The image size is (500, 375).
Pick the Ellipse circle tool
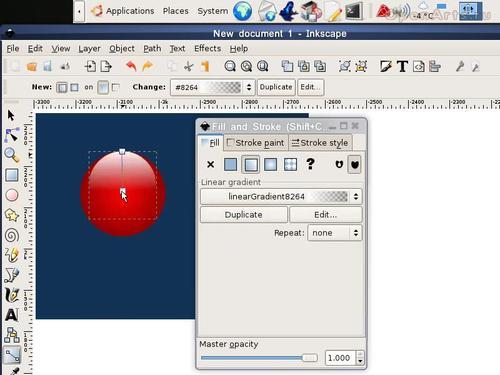point(12,195)
